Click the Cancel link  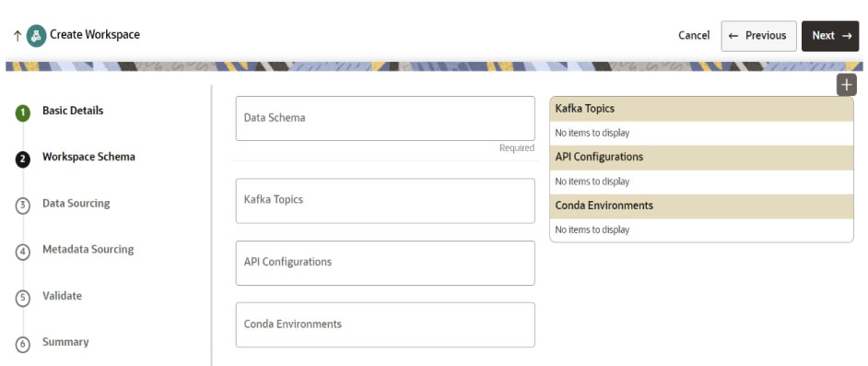(x=694, y=35)
